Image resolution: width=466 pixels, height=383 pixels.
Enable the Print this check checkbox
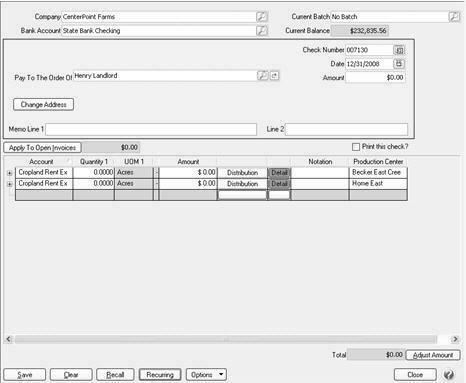pyautogui.click(x=356, y=147)
